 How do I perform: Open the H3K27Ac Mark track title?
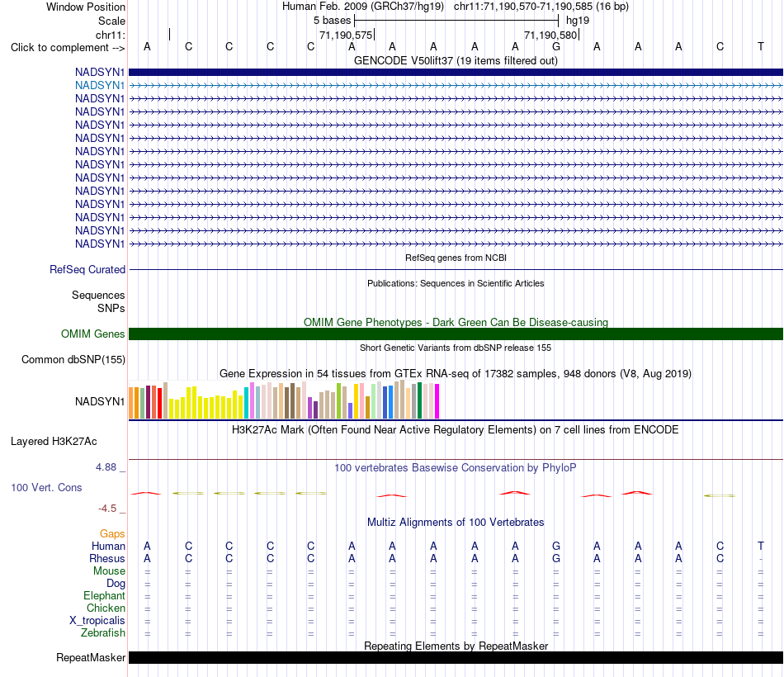coord(456,430)
